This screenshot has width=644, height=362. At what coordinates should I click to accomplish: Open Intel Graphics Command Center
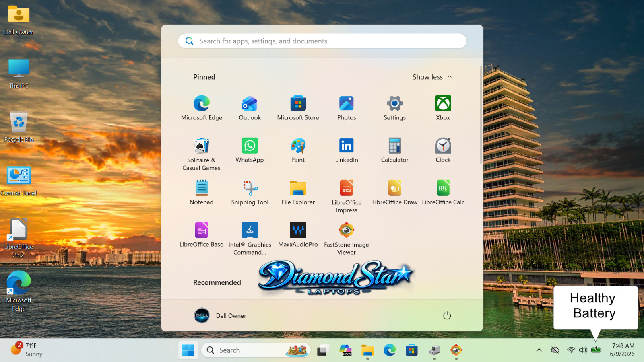250,239
